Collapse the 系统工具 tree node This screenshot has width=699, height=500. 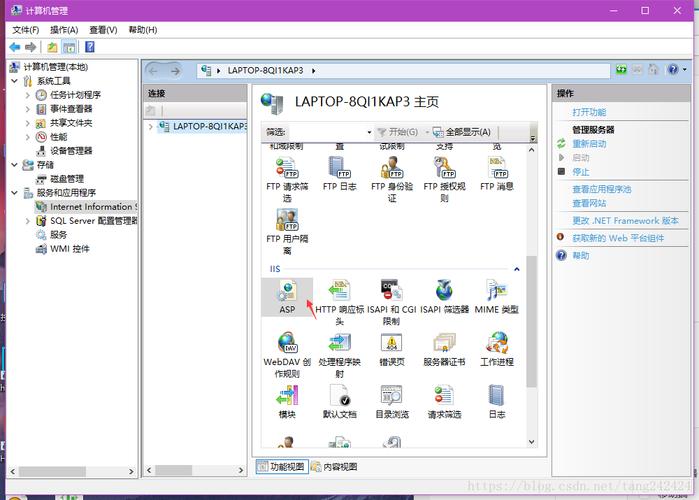[x=14, y=81]
